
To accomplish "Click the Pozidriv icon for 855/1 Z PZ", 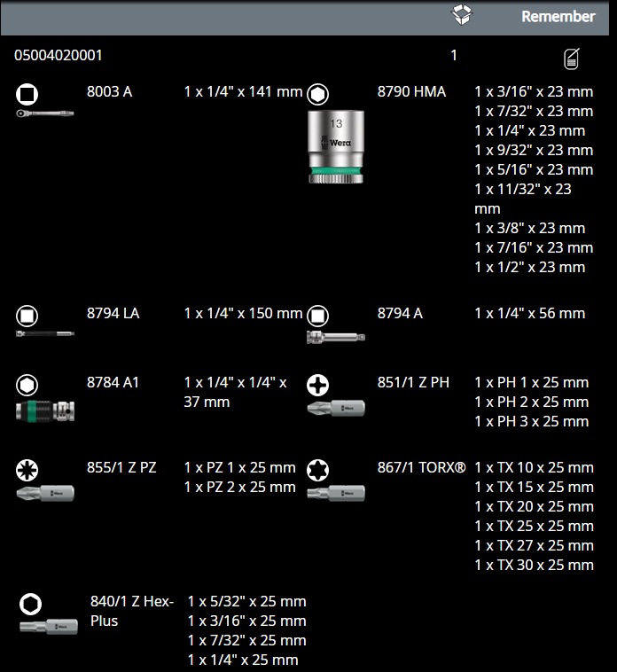I will tap(27, 469).
